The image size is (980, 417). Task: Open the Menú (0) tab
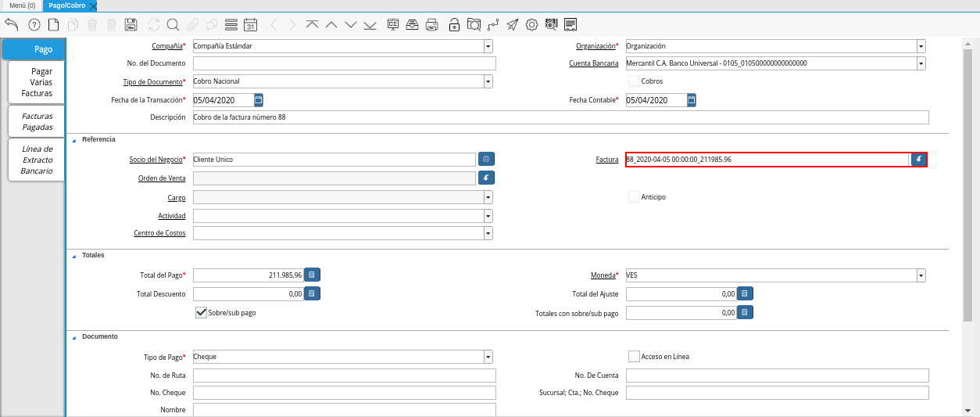pos(22,5)
